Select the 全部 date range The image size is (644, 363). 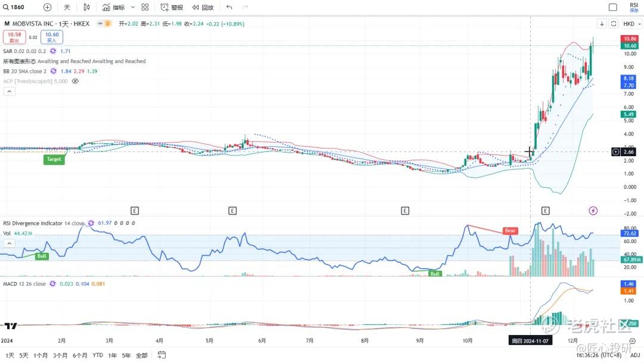coord(142,355)
